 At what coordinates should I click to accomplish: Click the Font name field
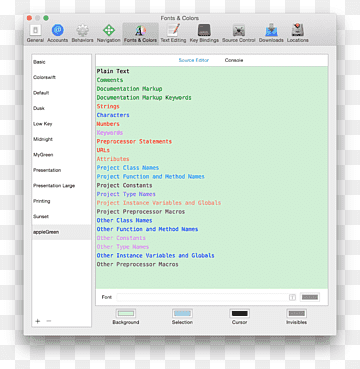click(x=203, y=297)
